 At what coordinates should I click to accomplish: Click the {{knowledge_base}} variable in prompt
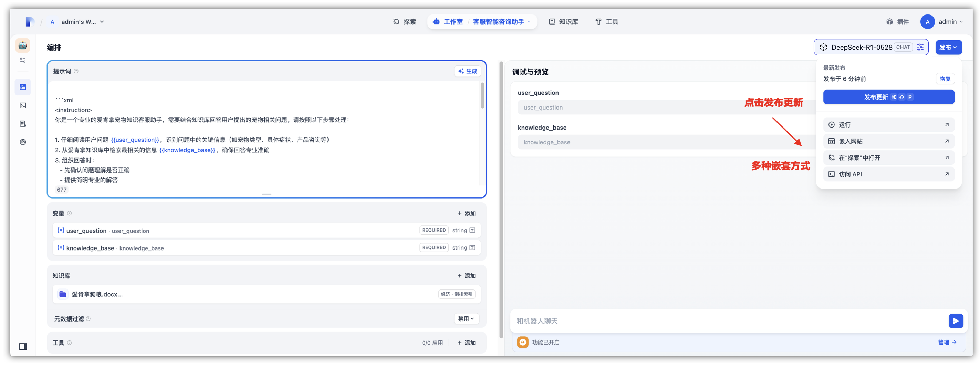click(x=187, y=150)
